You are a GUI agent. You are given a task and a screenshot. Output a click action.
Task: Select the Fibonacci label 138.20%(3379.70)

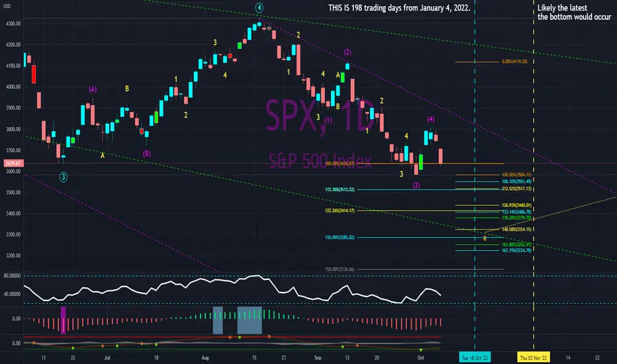(516, 218)
